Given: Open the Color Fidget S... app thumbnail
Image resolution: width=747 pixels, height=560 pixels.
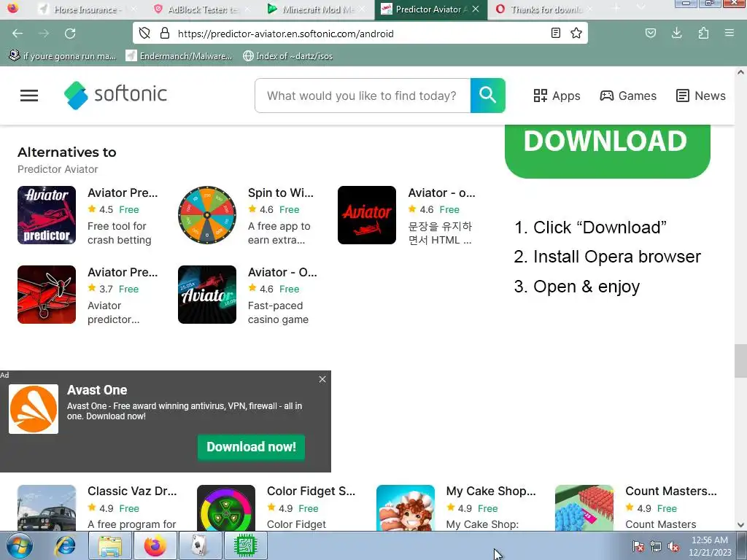Looking at the screenshot, I should coord(226,507).
